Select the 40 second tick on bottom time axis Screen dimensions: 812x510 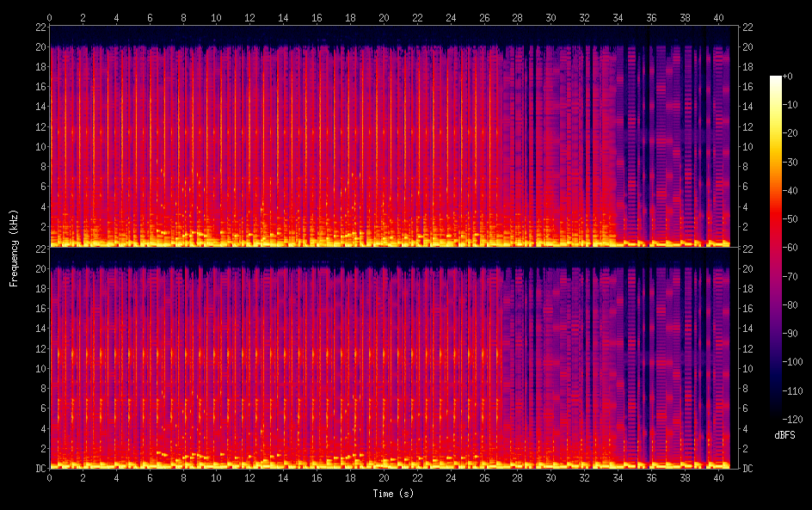tap(718, 478)
